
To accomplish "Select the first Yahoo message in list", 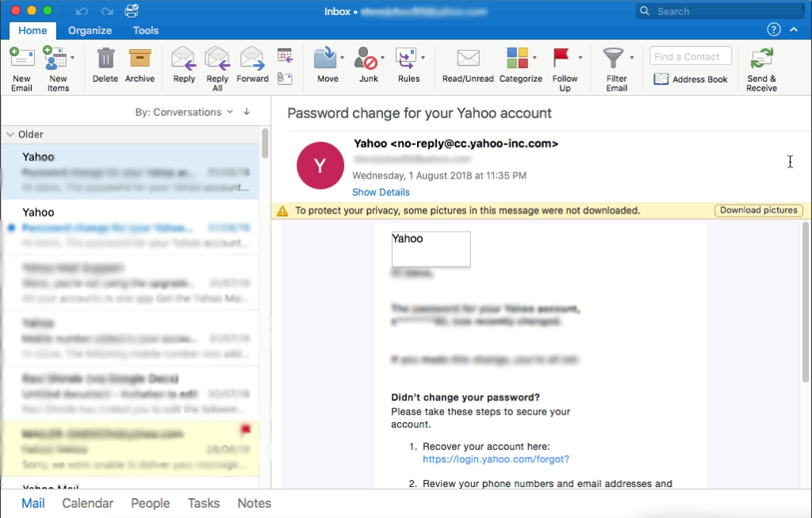I will 130,171.
